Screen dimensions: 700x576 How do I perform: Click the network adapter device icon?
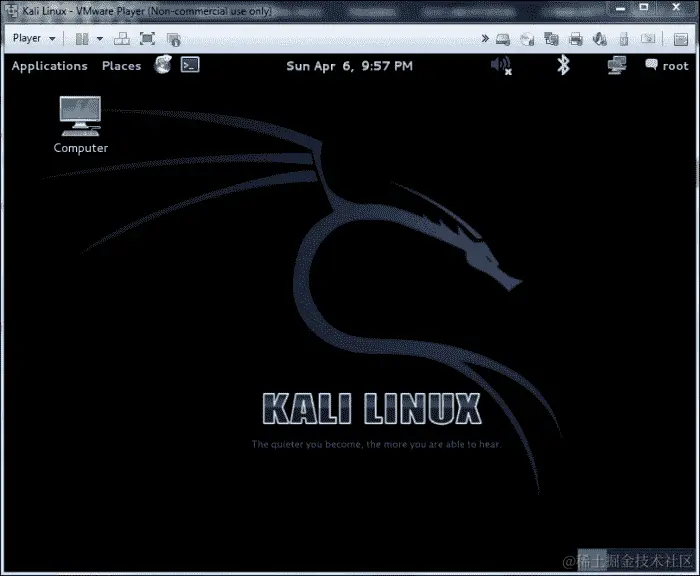[551, 39]
